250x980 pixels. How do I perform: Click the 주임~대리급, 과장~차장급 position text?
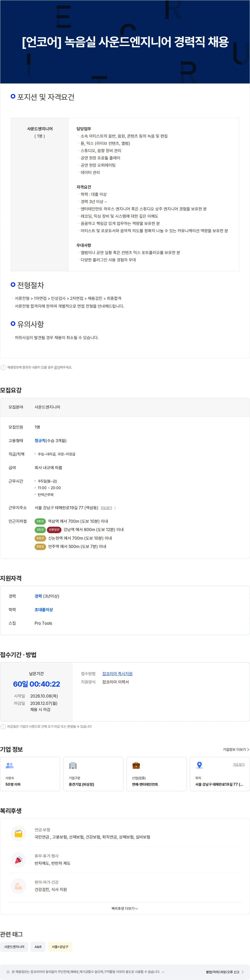point(57,454)
